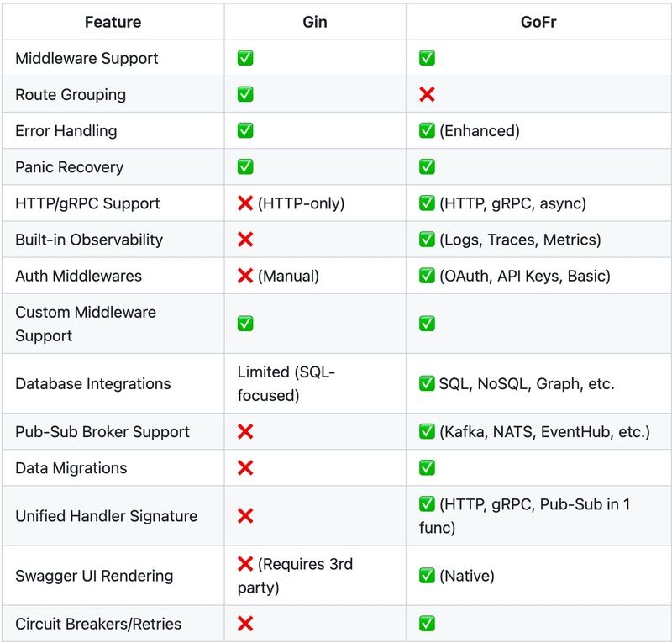Click the Gin checkmark for Custom Middleware Support
The width and height of the screenshot is (672, 643).
click(245, 324)
